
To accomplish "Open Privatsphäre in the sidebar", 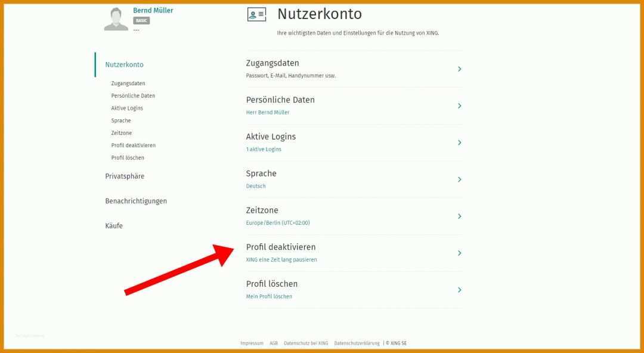I will pos(125,176).
